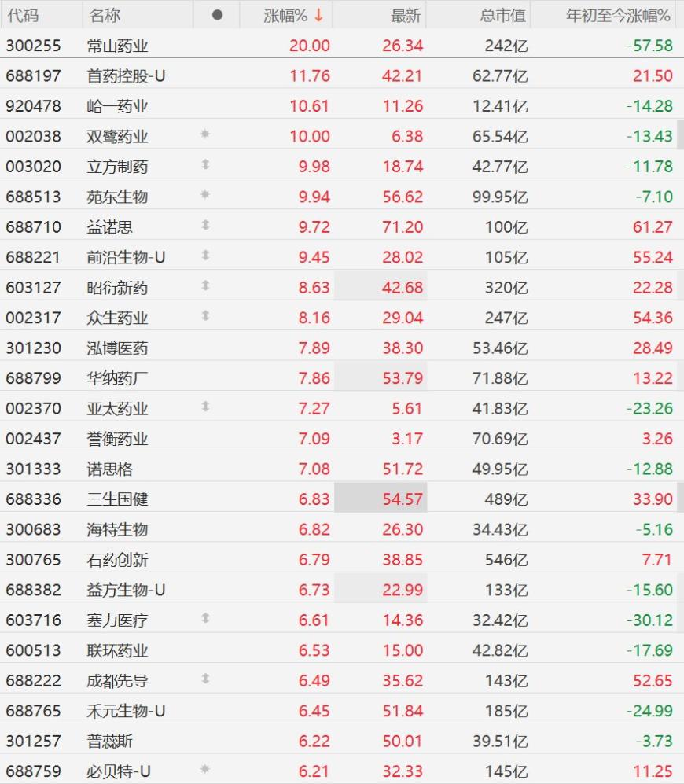
Task: Sort by the 最新 column header
Action: (x=406, y=16)
